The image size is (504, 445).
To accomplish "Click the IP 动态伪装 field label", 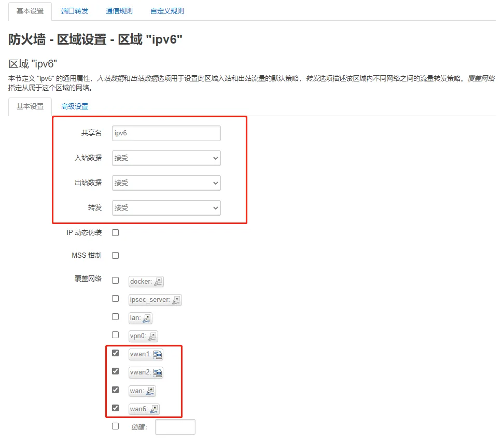I will tap(84, 232).
